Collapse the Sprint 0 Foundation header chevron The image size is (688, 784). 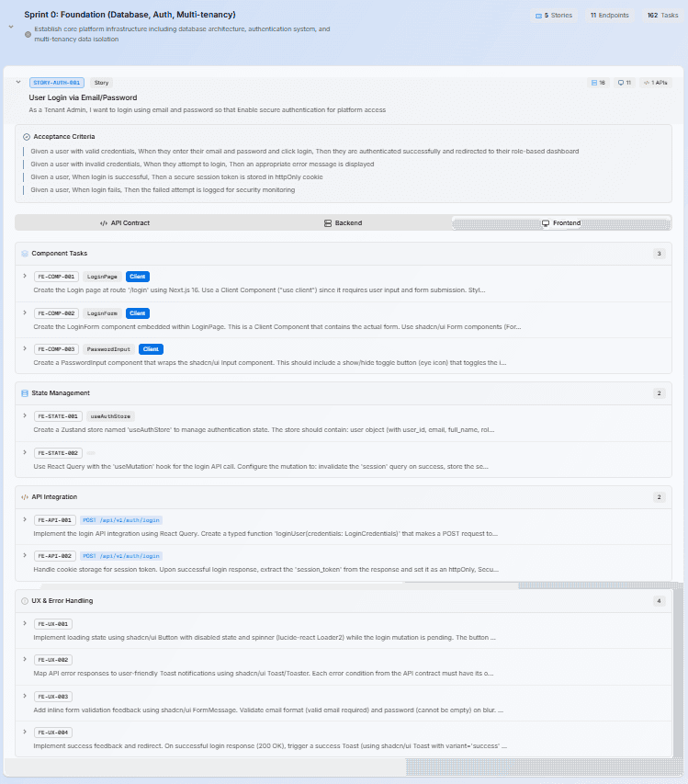pyautogui.click(x=9, y=26)
